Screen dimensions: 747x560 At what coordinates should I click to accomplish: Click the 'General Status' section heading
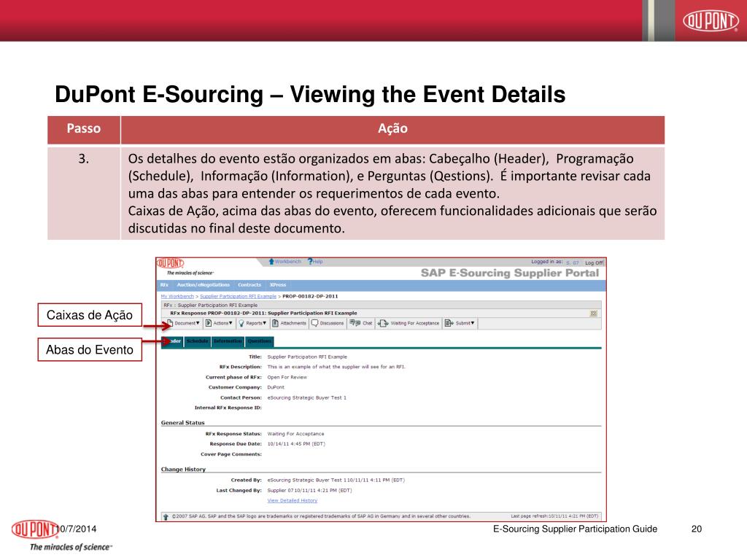point(182,422)
